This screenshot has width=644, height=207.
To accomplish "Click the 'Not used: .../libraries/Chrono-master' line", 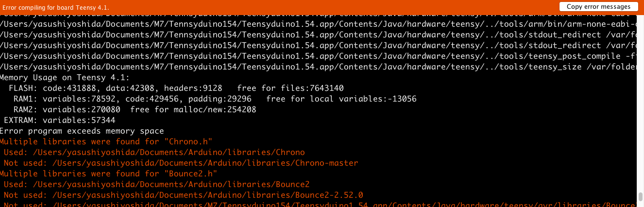I will click(181, 163).
